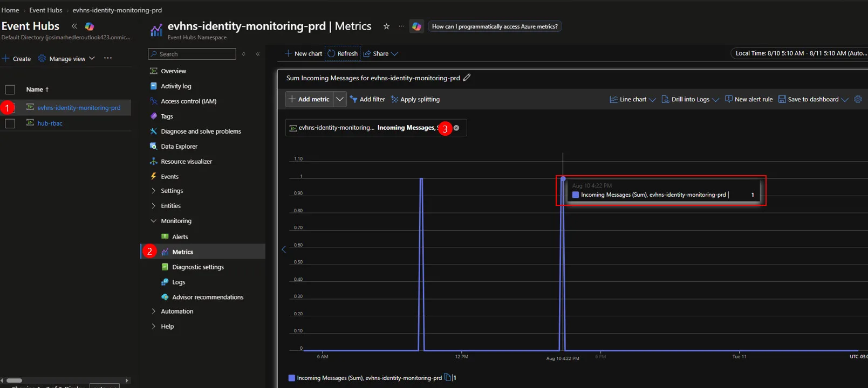
Task: Click New chart
Action: tap(303, 54)
